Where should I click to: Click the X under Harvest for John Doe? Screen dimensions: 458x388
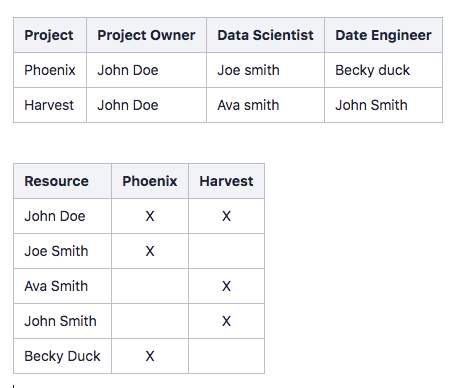click(x=226, y=216)
